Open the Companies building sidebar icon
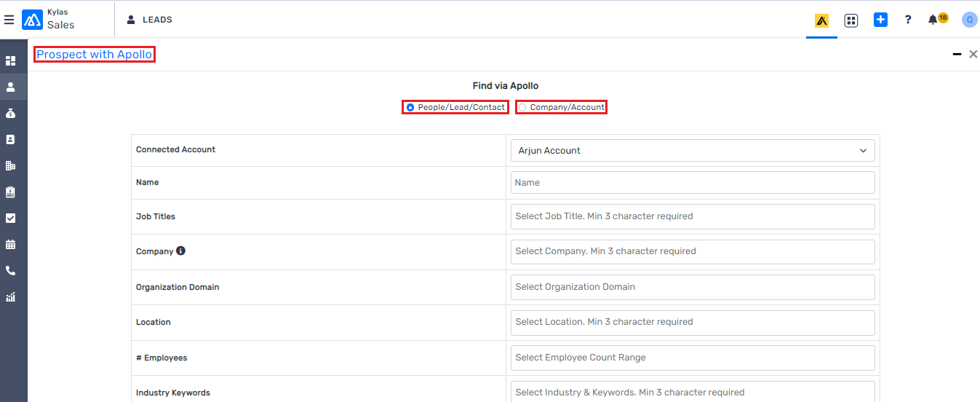This screenshot has width=980, height=402. coord(11,165)
